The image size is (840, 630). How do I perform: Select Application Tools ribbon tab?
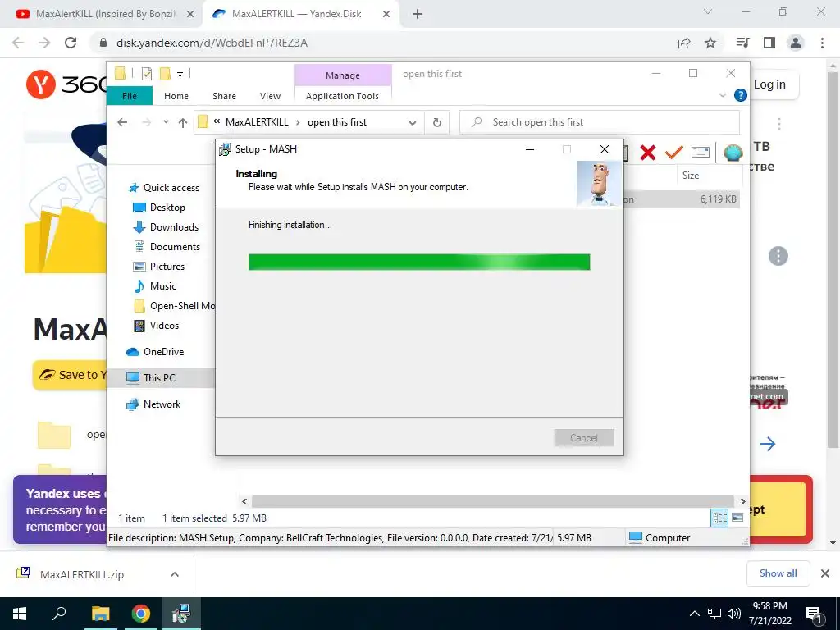tap(342, 96)
